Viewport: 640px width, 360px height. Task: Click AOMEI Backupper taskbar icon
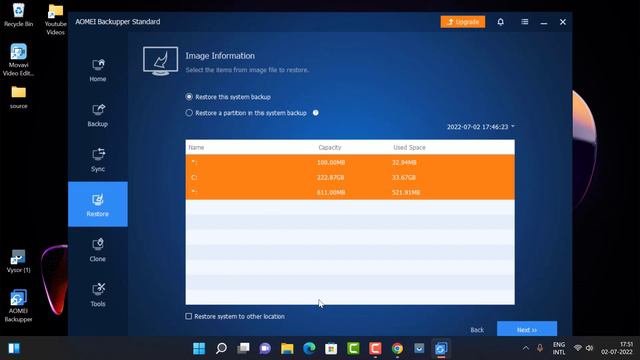[441, 348]
